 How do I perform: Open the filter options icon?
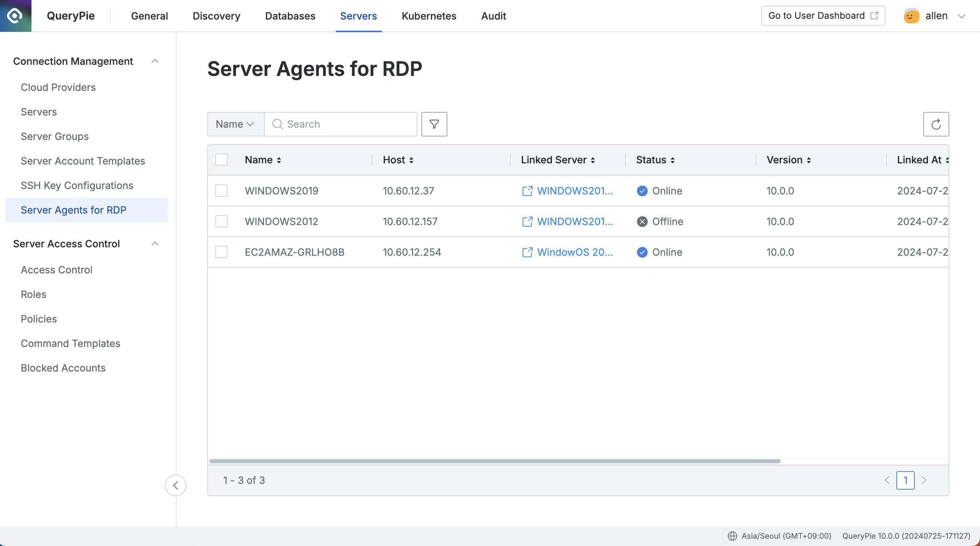point(434,124)
